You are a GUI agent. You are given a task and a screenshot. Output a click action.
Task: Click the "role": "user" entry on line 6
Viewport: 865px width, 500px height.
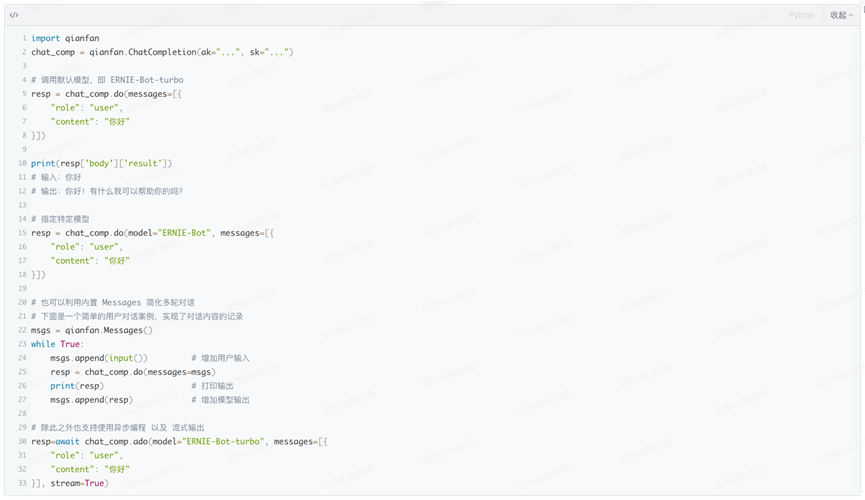pos(87,108)
